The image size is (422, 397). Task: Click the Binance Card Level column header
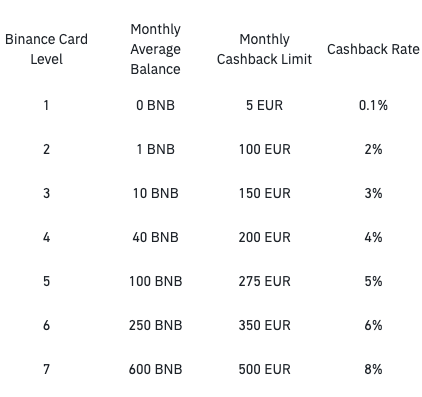(x=46, y=49)
